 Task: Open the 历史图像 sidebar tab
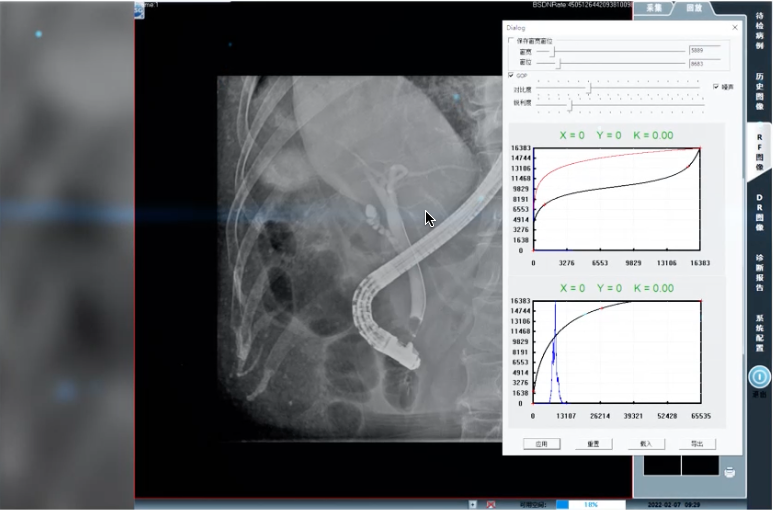[759, 92]
